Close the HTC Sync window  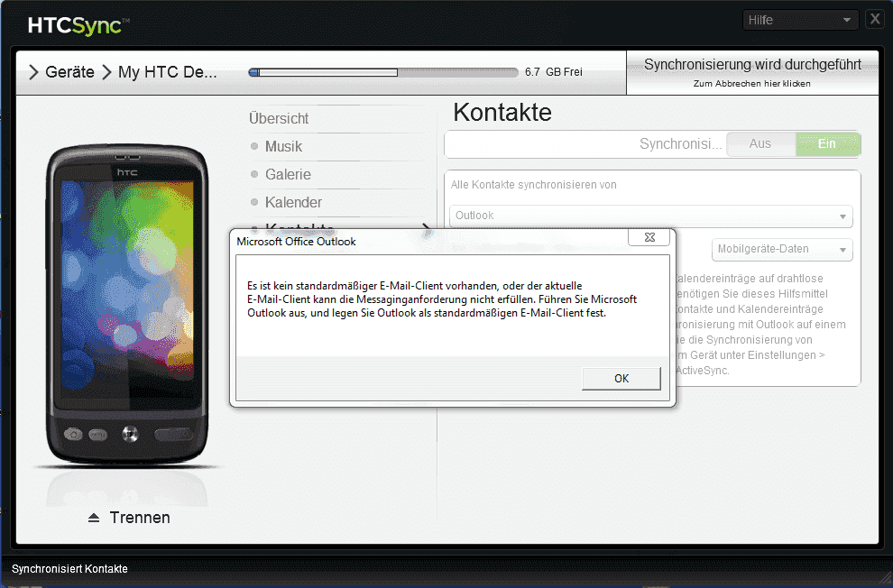click(x=874, y=19)
